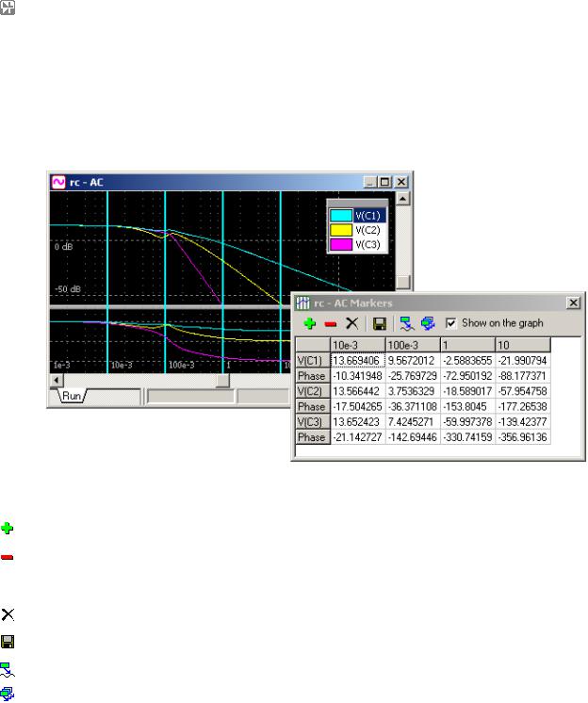Click the 10e-3 column header in markers table
This screenshot has width=588, height=703.
pos(358,345)
